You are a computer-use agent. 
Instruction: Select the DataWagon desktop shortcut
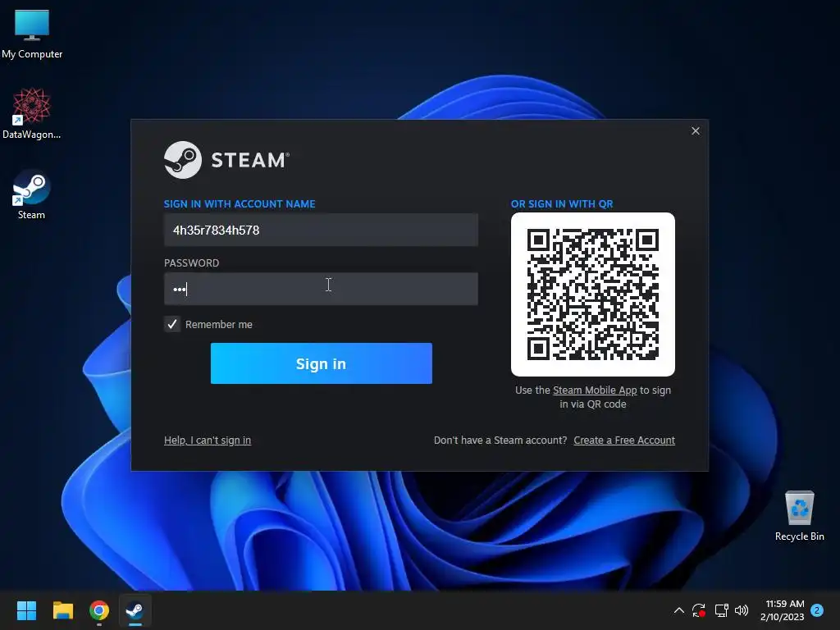click(x=32, y=113)
